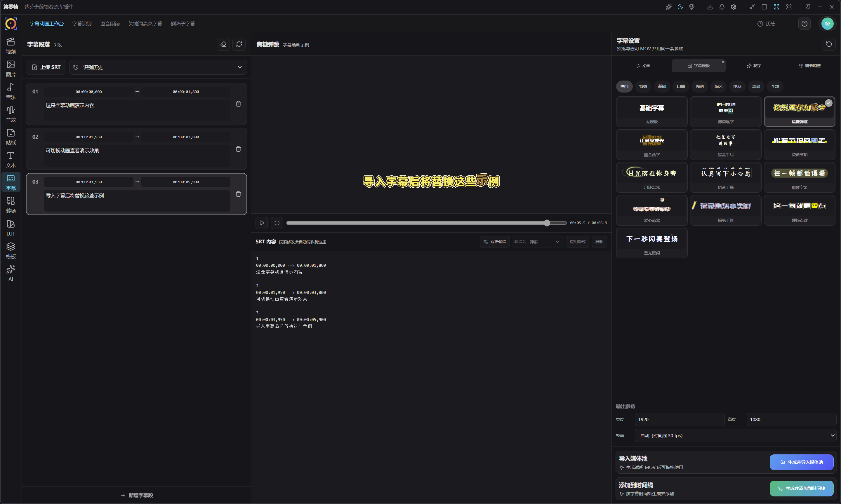Image resolution: width=841 pixels, height=504 pixels.
Task: Open the LUT sidebar section
Action: pos(11,228)
